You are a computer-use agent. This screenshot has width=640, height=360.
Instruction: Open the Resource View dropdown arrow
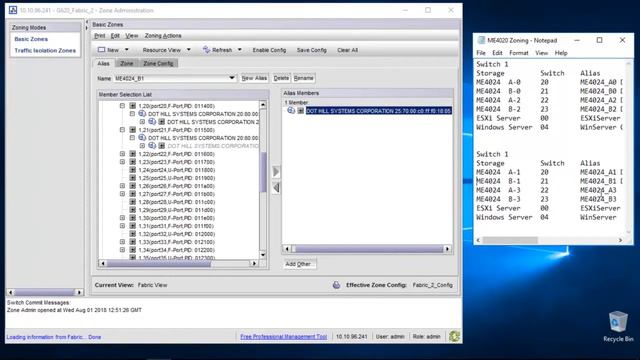pos(189,50)
